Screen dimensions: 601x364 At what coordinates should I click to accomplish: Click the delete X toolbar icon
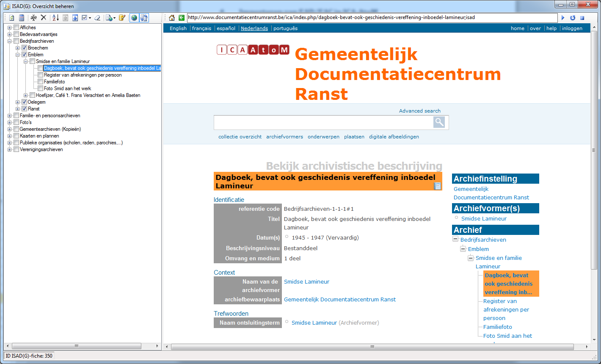tap(43, 18)
